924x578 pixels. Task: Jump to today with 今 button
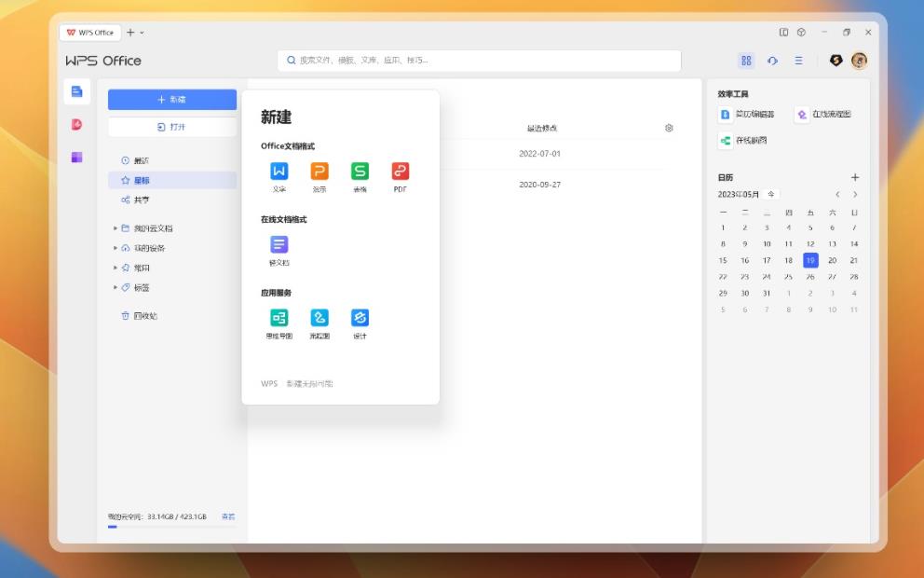point(771,194)
